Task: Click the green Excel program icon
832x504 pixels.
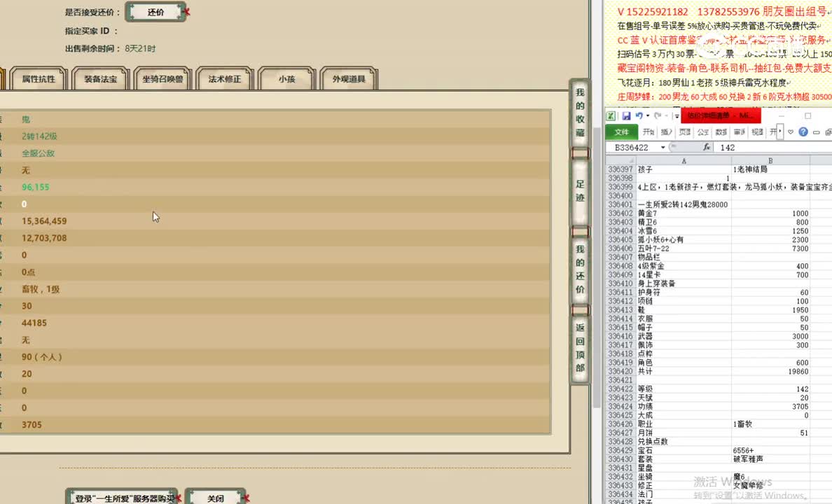Action: 611,116
